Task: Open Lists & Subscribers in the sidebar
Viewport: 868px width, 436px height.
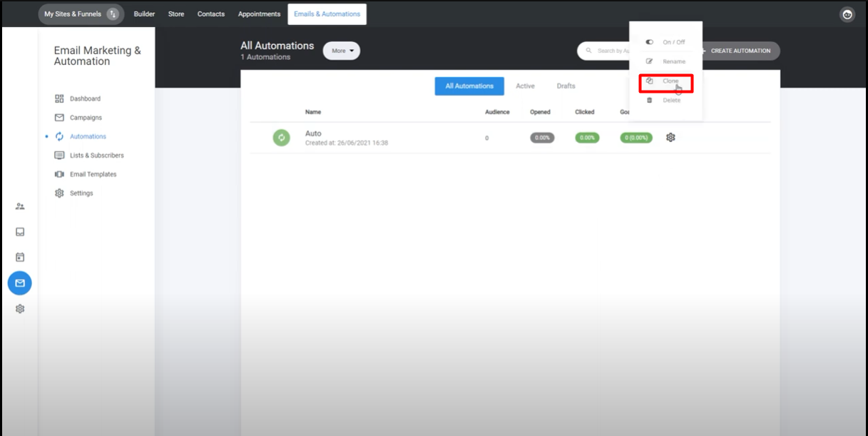Action: [96, 156]
